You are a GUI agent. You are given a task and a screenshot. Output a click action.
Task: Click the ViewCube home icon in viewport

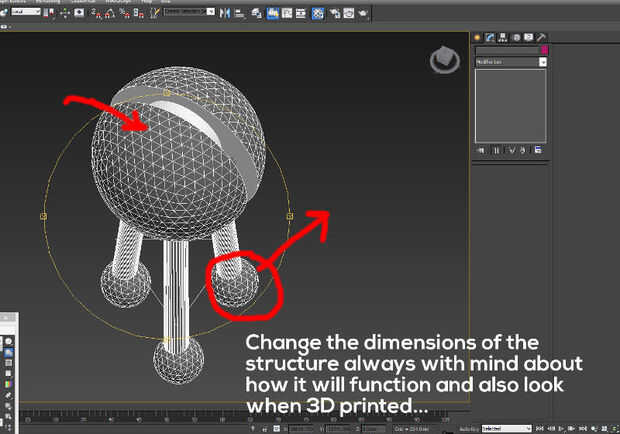click(x=441, y=62)
